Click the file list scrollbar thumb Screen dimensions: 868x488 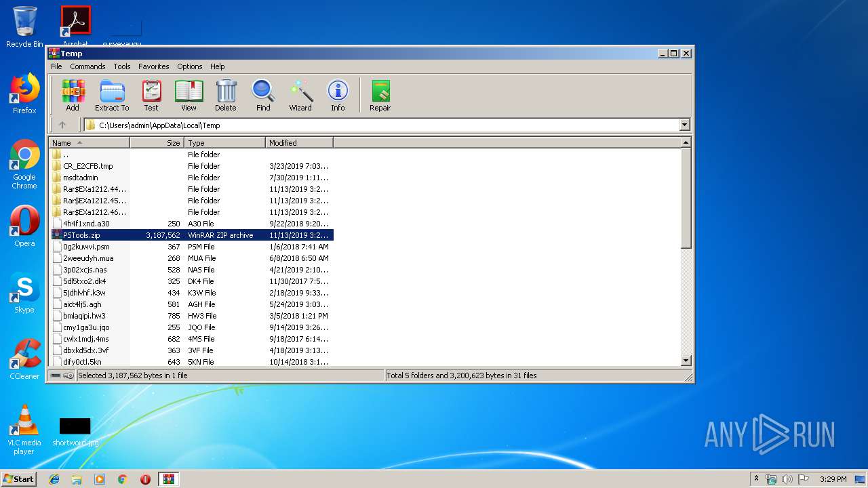(x=686, y=198)
